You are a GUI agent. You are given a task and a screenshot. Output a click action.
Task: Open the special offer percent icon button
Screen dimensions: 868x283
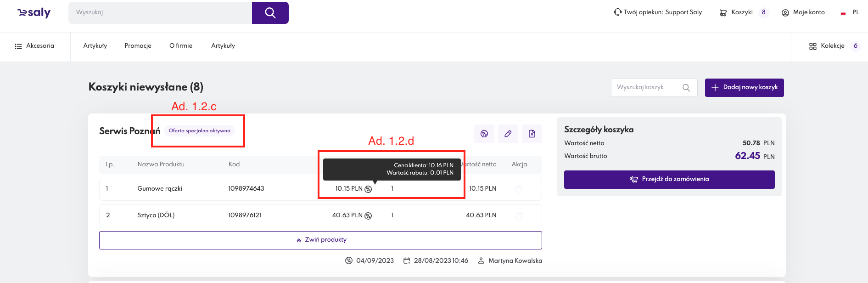(x=484, y=134)
